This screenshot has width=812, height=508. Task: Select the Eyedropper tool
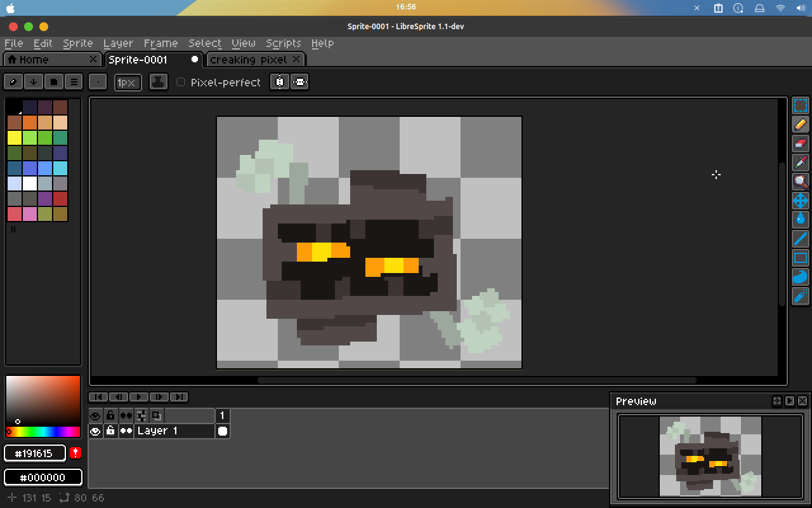[801, 163]
